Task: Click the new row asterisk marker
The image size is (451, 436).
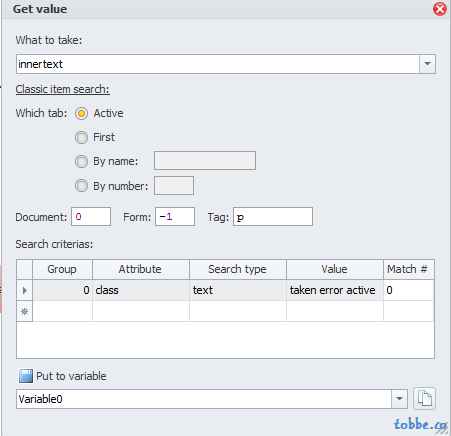Action: tap(24, 312)
